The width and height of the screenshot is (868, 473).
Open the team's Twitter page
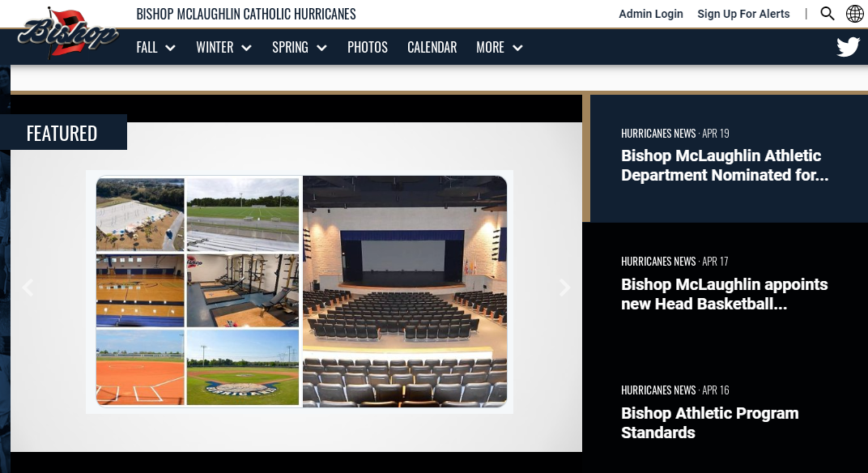tap(848, 46)
